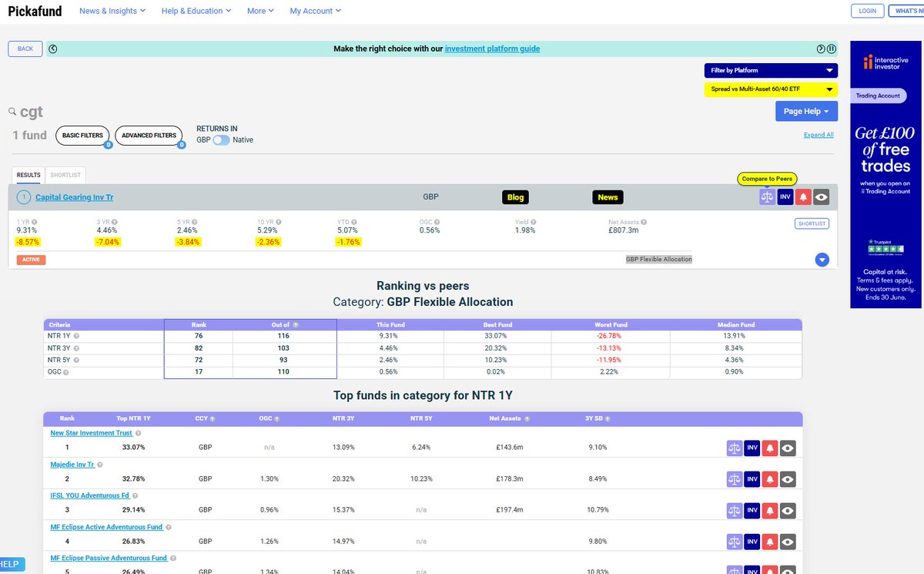
Task: Click the next banner arrow icon
Action: (x=821, y=49)
